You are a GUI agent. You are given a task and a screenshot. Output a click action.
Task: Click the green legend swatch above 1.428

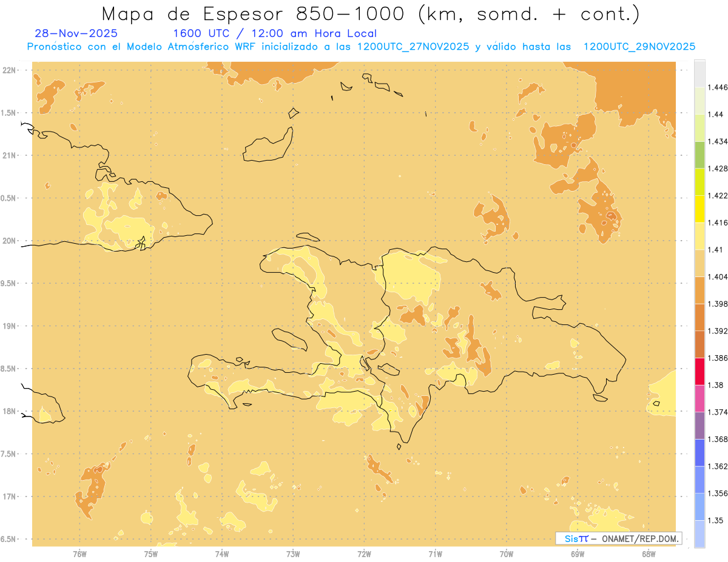coord(699,155)
